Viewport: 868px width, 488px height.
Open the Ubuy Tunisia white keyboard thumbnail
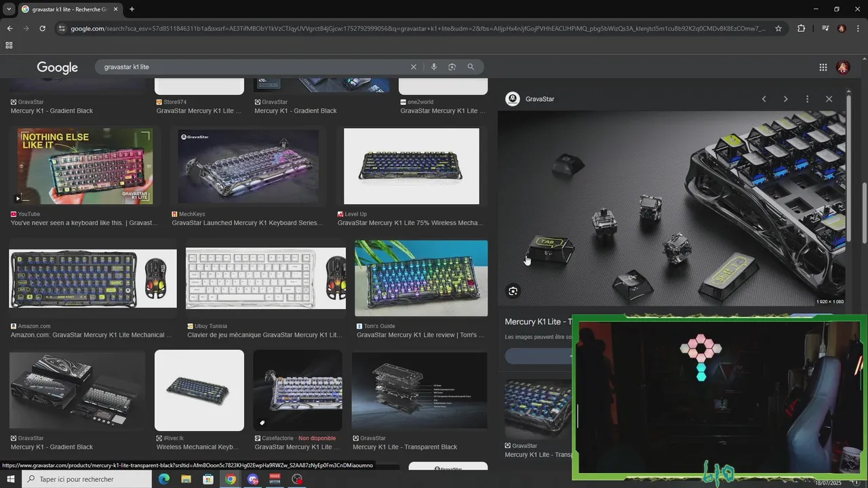pyautogui.click(x=266, y=279)
